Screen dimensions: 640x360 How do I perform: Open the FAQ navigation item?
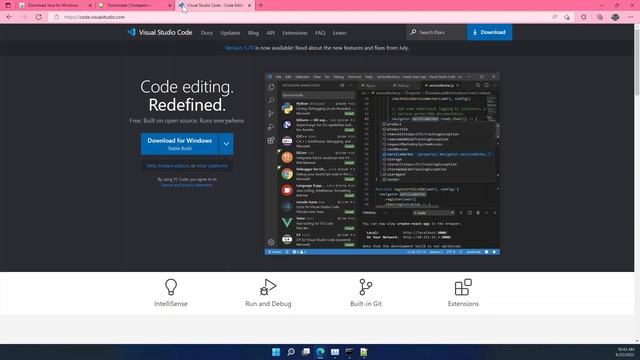click(x=320, y=33)
